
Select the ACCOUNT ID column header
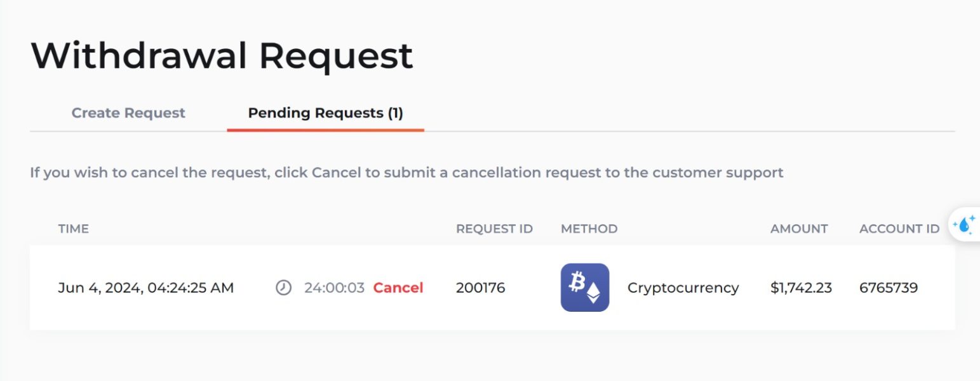point(899,229)
